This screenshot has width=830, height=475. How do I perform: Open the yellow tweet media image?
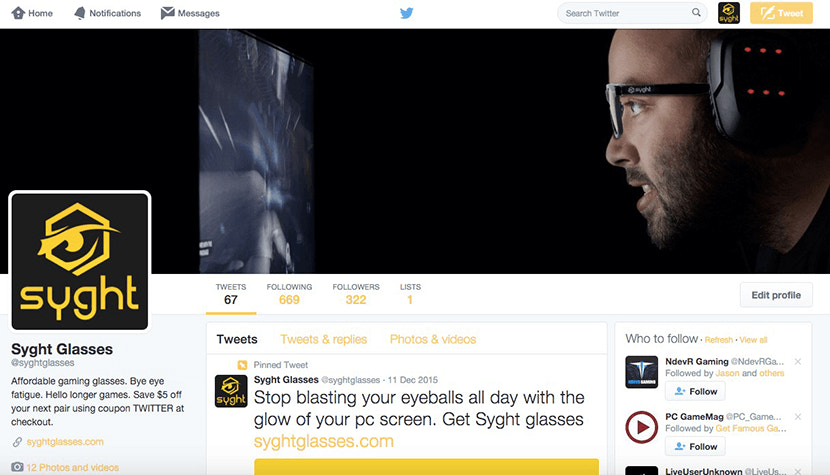pyautogui.click(x=426, y=467)
